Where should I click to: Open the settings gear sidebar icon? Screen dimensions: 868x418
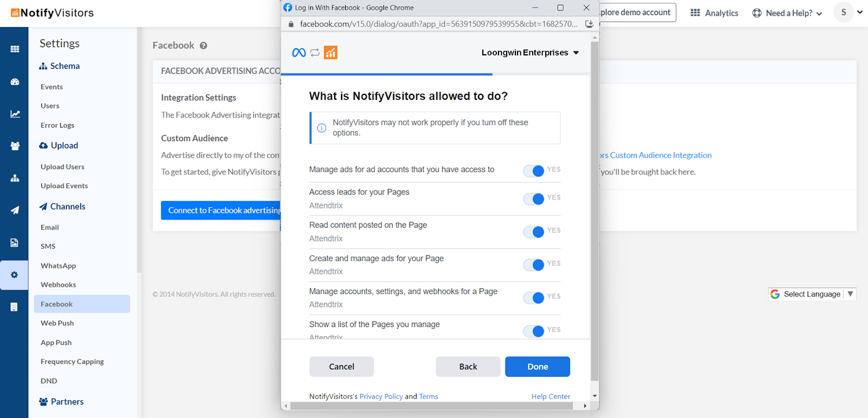(x=15, y=275)
